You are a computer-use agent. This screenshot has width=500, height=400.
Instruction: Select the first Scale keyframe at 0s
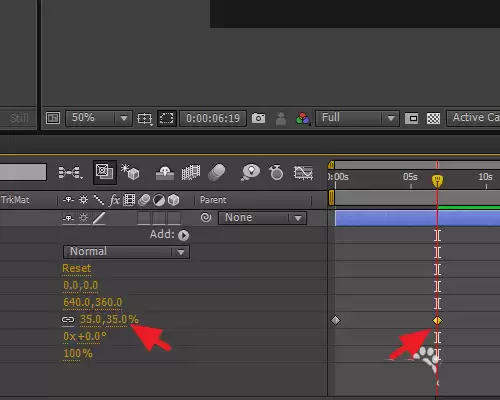pyautogui.click(x=335, y=320)
